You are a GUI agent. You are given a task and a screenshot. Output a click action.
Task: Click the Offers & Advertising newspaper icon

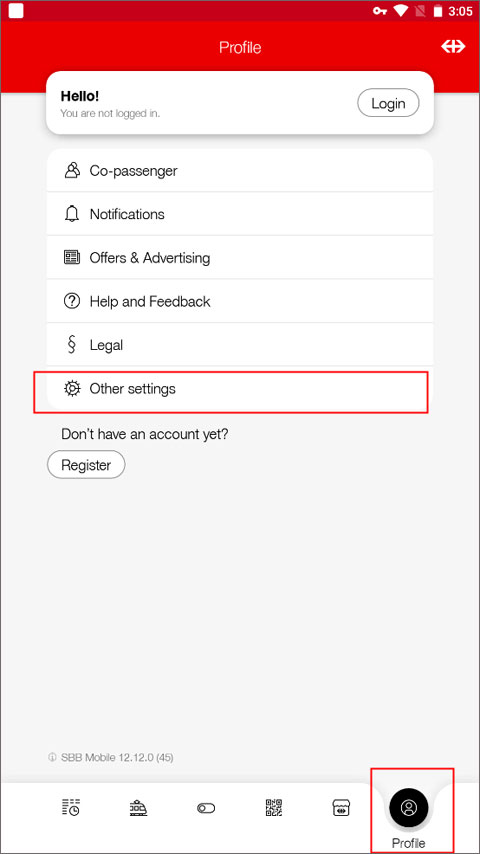pyautogui.click(x=72, y=257)
